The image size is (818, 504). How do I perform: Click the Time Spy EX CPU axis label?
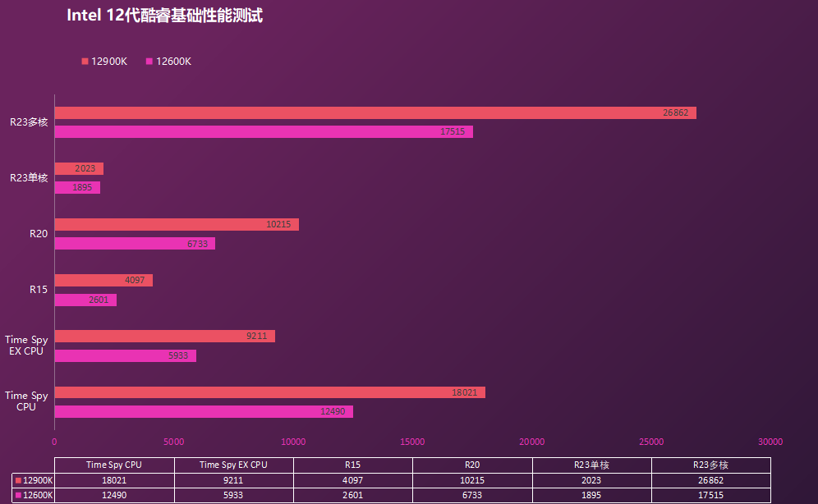point(26,345)
